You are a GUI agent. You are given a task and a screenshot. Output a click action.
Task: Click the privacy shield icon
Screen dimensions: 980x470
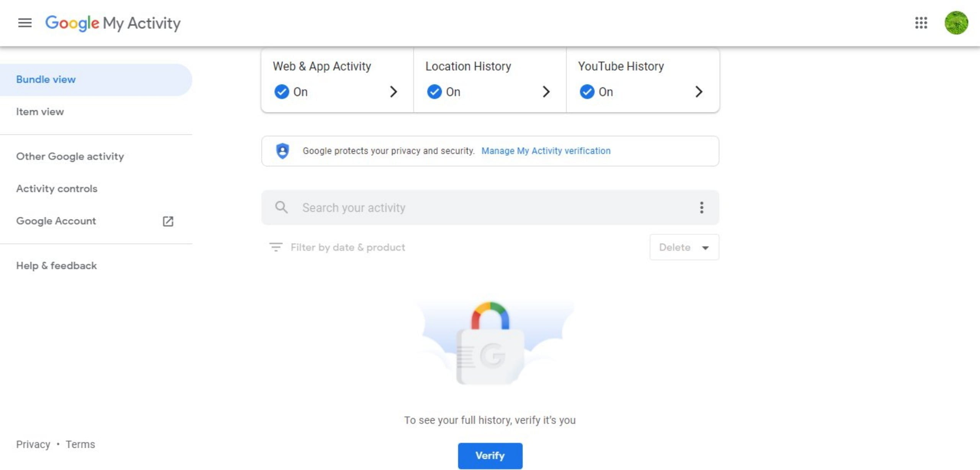[283, 151]
